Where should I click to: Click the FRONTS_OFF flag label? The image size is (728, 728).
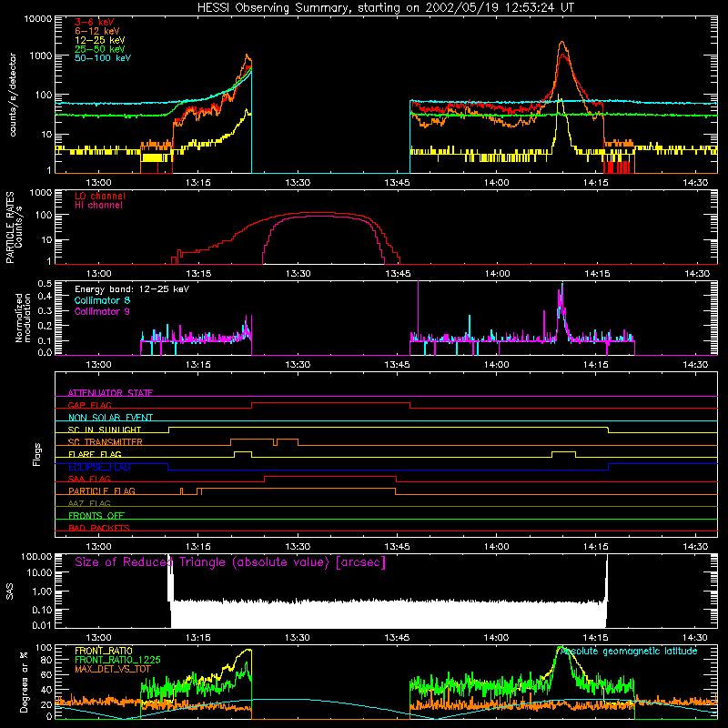click(96, 516)
